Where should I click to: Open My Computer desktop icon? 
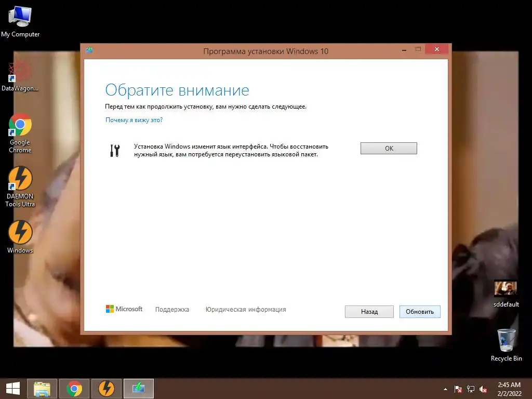pyautogui.click(x=20, y=21)
